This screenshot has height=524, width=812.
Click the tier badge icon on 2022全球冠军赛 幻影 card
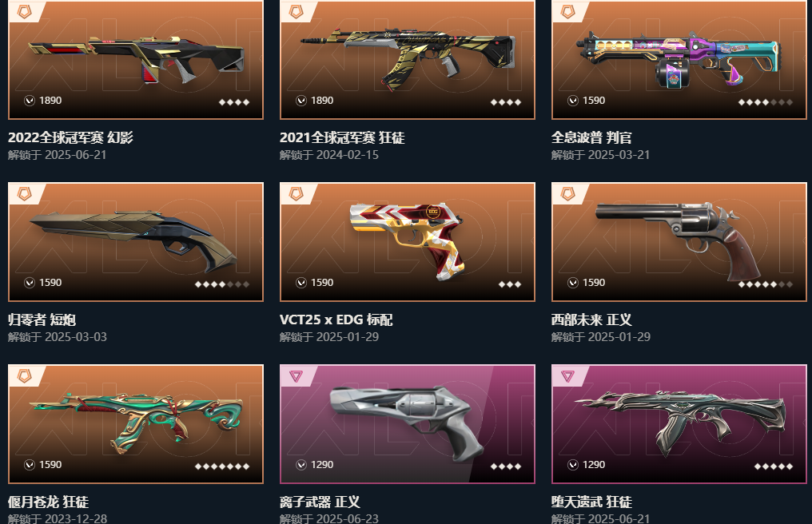24,11
